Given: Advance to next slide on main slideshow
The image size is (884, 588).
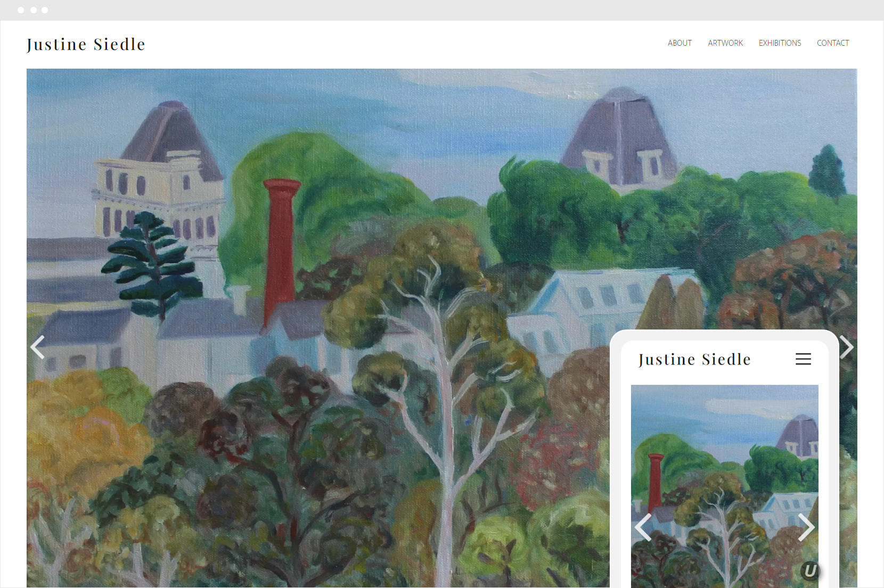Looking at the screenshot, I should (847, 347).
